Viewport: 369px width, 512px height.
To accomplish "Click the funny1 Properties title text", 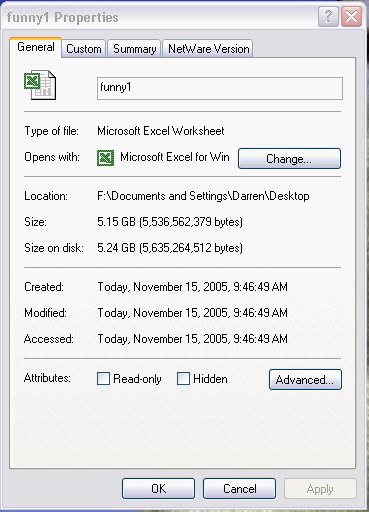I will [62, 17].
